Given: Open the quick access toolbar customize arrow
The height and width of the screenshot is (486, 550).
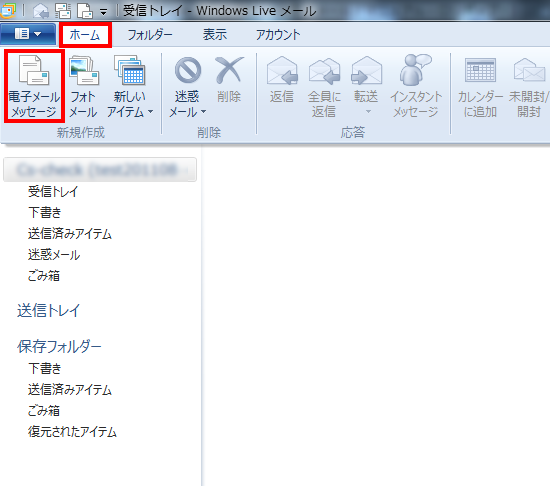Looking at the screenshot, I should pos(103,13).
